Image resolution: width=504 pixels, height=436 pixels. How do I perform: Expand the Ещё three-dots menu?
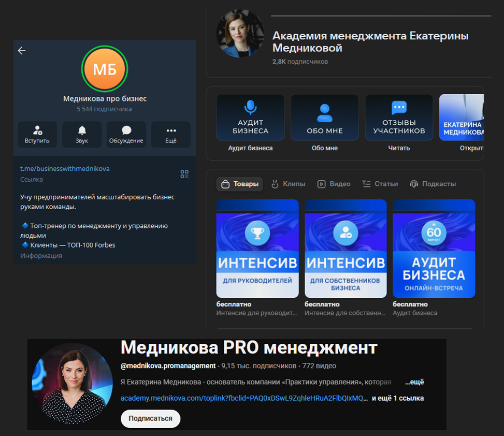tap(171, 134)
